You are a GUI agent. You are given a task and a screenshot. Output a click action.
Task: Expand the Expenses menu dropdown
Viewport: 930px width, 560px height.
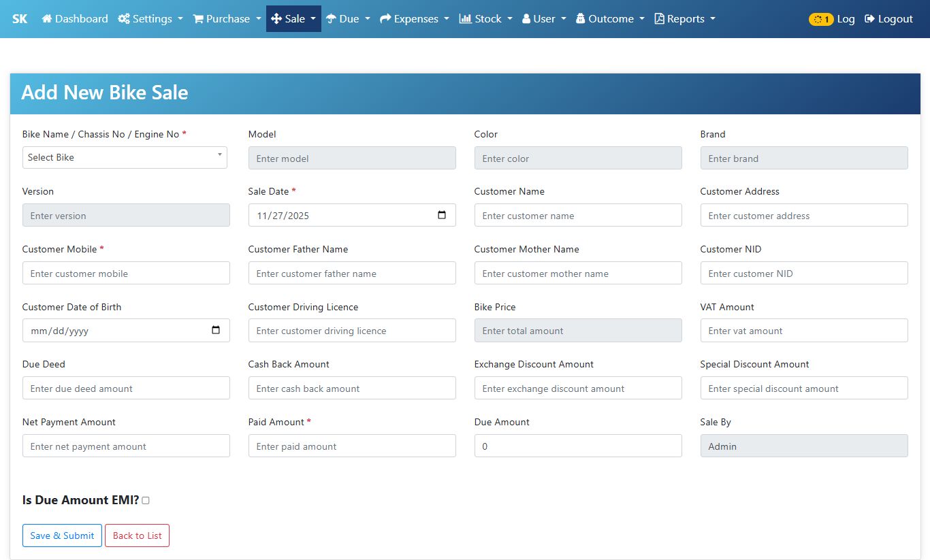(415, 19)
